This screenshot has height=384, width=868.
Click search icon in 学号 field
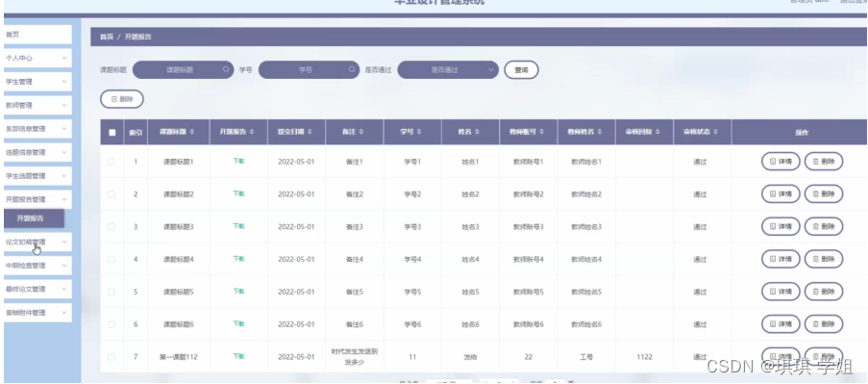352,70
